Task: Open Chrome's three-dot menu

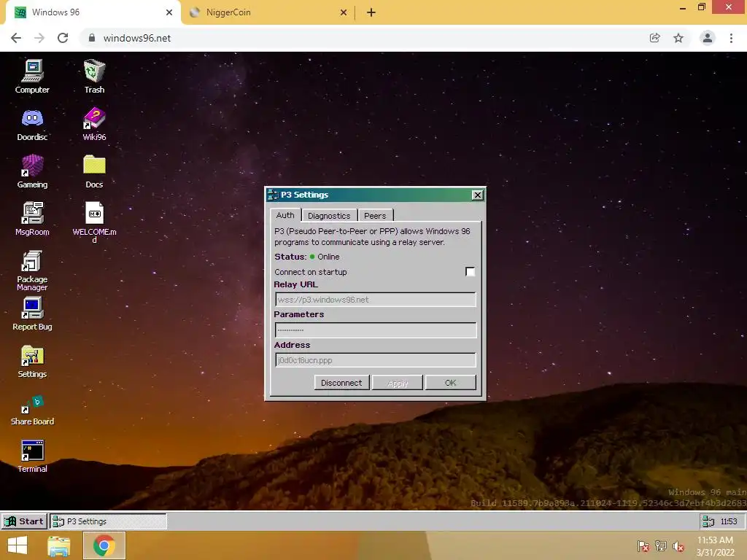Action: pos(731,38)
